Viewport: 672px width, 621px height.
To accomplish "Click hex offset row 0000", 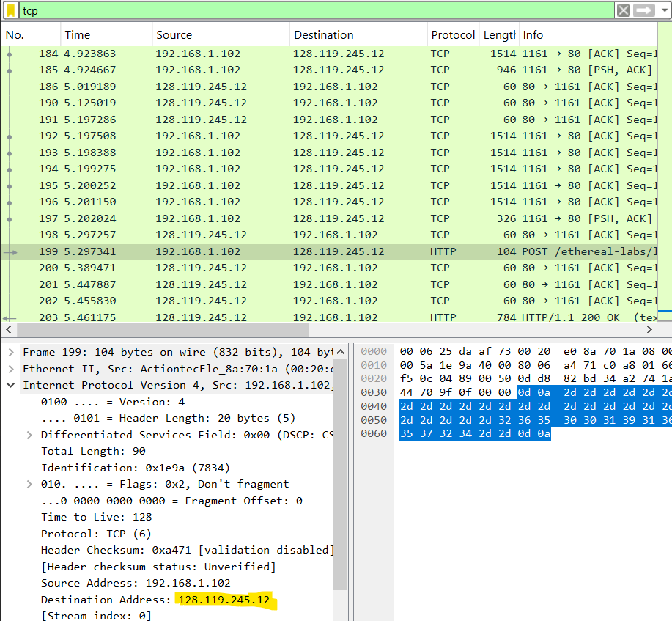I will (374, 352).
